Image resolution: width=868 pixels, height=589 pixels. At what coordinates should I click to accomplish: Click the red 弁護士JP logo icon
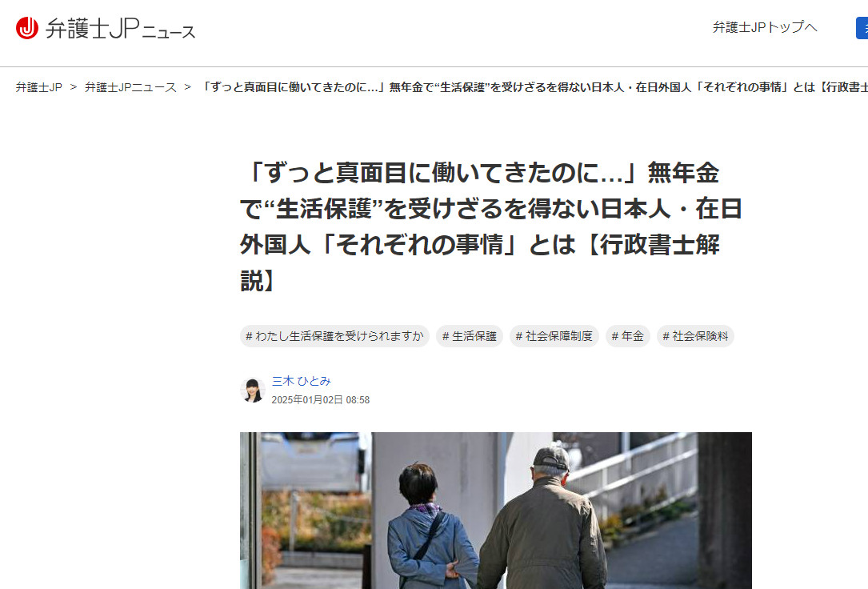tap(27, 28)
